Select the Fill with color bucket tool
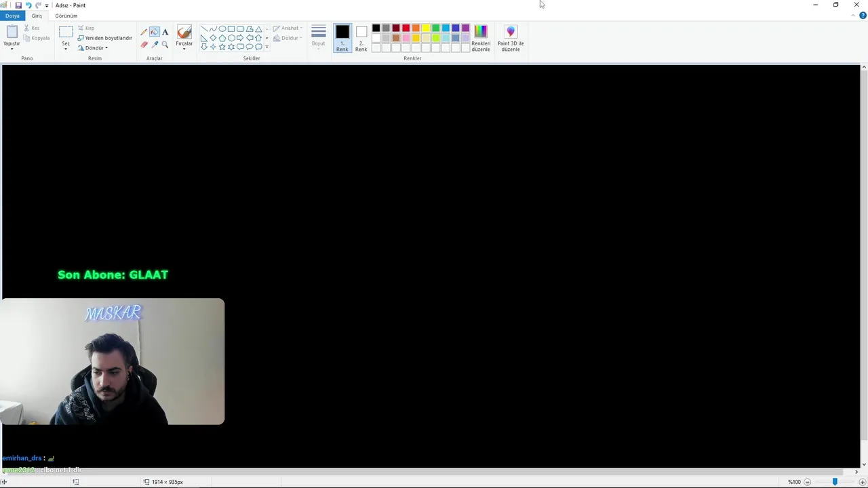 click(x=155, y=32)
